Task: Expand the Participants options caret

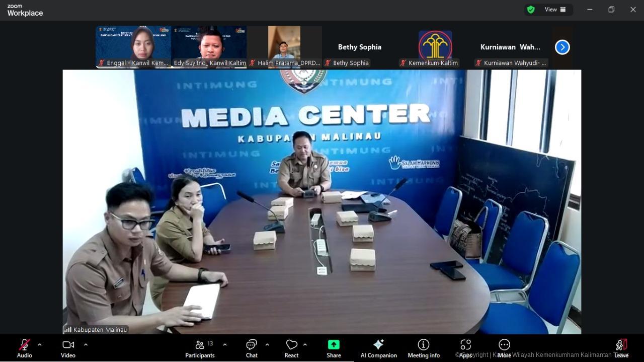Action: 224,345
